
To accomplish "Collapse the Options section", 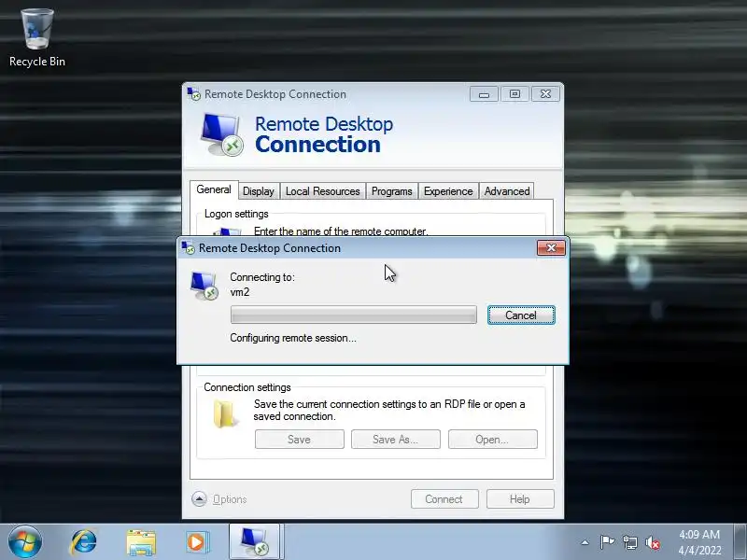I will pyautogui.click(x=219, y=499).
